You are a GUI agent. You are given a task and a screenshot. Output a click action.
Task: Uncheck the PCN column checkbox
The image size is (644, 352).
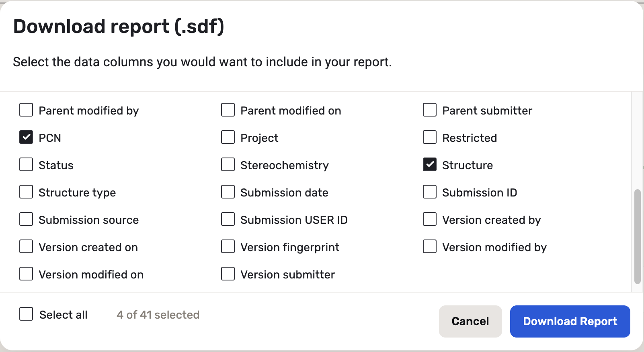pyautogui.click(x=26, y=137)
